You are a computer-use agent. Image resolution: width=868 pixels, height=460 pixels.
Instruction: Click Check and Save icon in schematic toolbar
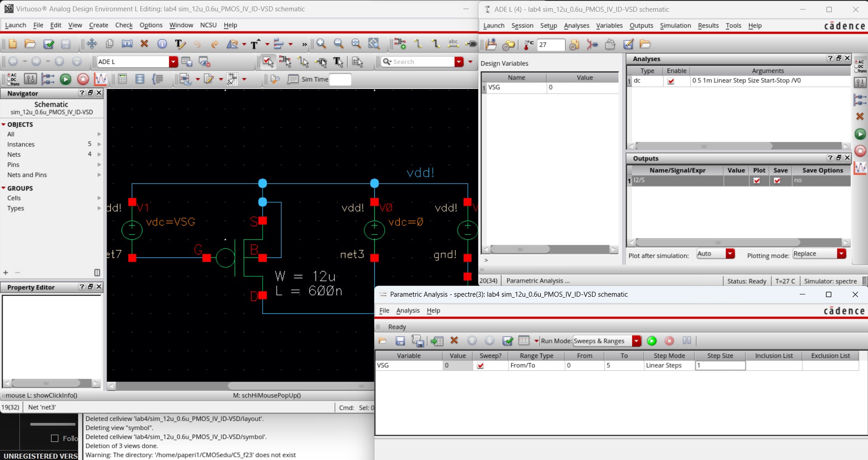48,44
